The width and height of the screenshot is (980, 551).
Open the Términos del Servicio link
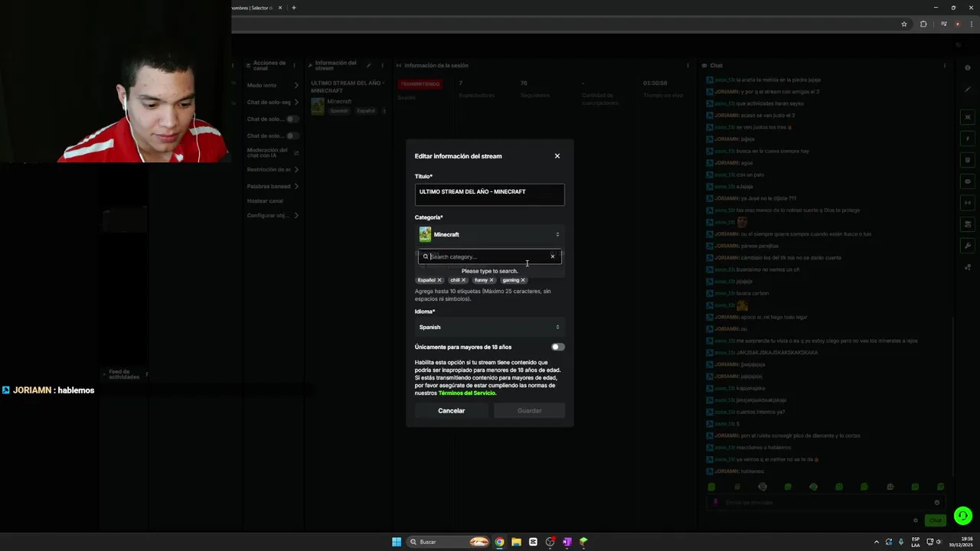point(467,393)
